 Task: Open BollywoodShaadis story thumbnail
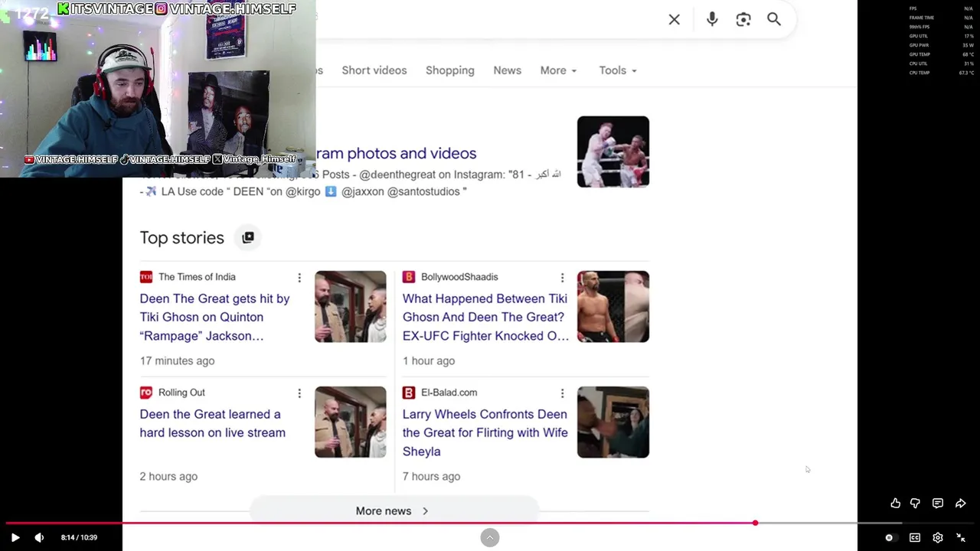click(x=612, y=306)
